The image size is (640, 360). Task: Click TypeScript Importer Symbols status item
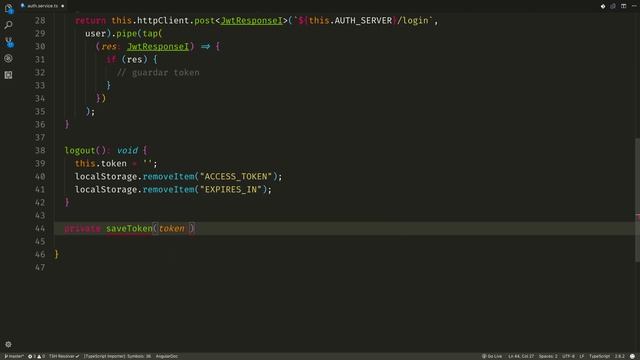click(117, 356)
